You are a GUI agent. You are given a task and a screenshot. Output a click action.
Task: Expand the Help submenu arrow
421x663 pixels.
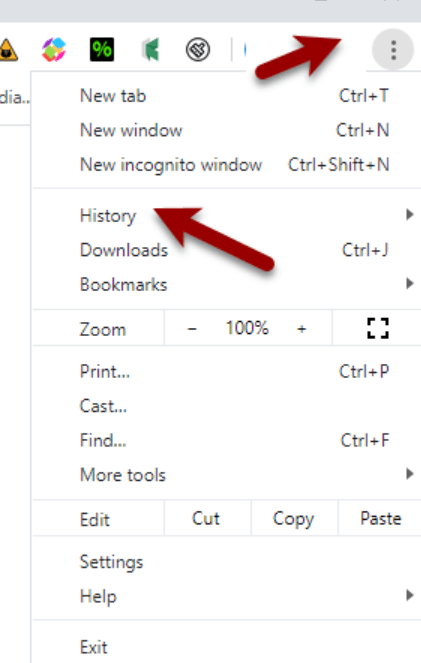(409, 595)
